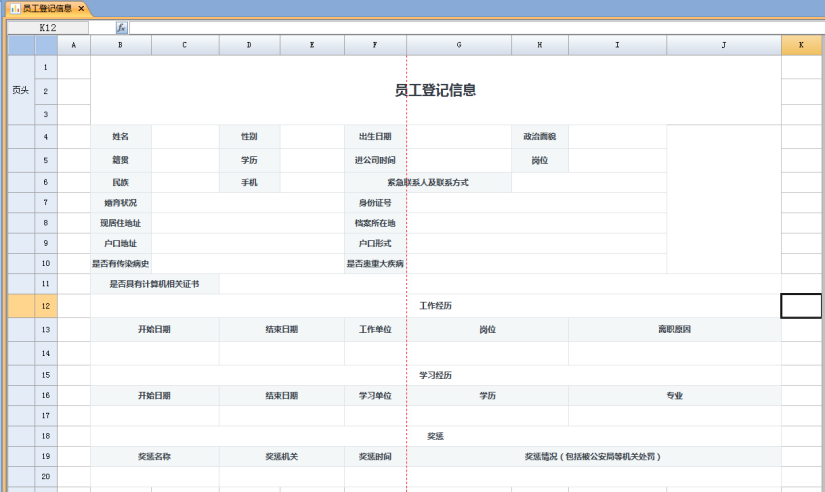Close the 员工登记信息 document tab

(x=81, y=8)
